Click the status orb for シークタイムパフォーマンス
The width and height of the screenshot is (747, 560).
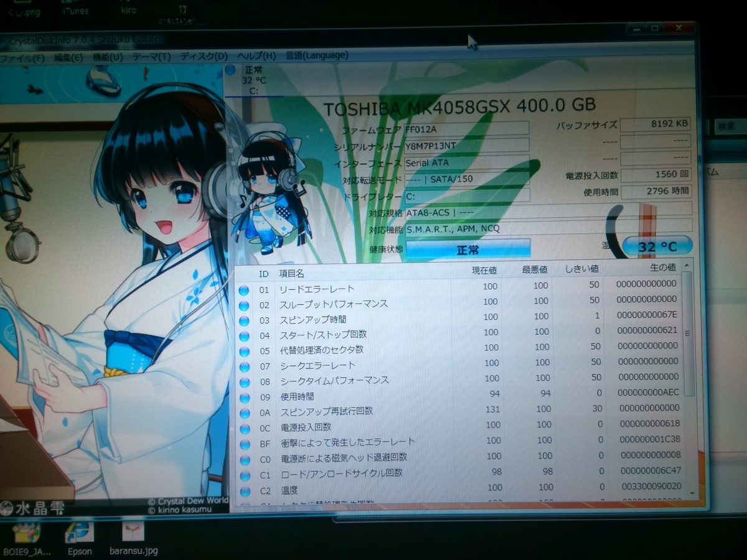243,381
